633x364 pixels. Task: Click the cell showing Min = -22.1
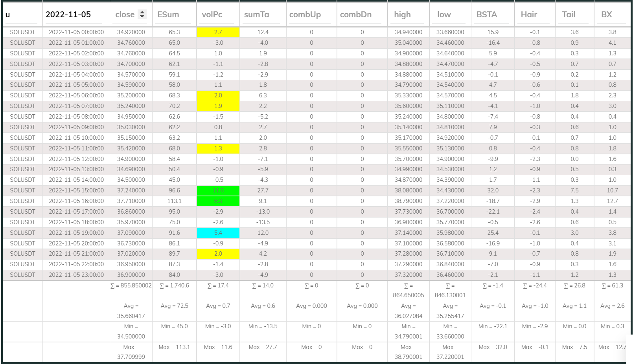(x=493, y=326)
